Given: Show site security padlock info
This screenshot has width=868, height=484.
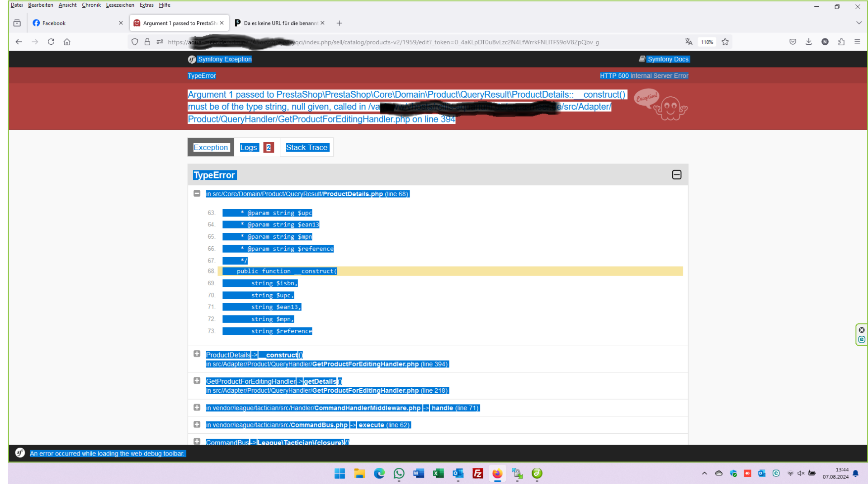Looking at the screenshot, I should [x=147, y=42].
